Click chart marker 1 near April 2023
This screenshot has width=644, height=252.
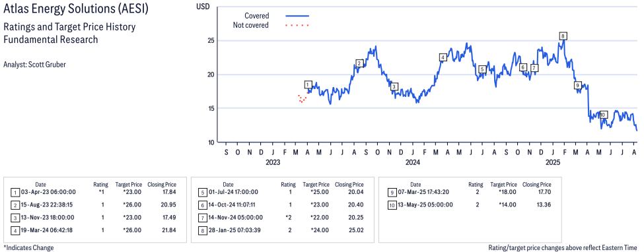[x=308, y=84]
